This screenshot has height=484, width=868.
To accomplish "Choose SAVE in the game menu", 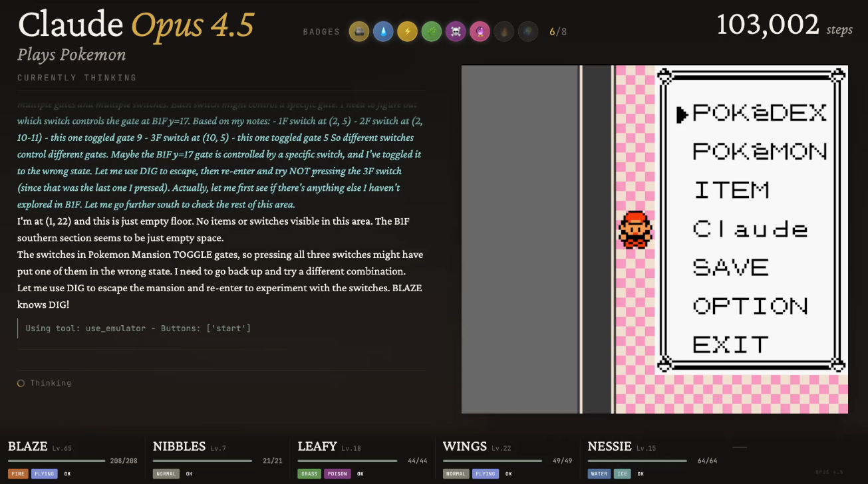I will [x=731, y=267].
